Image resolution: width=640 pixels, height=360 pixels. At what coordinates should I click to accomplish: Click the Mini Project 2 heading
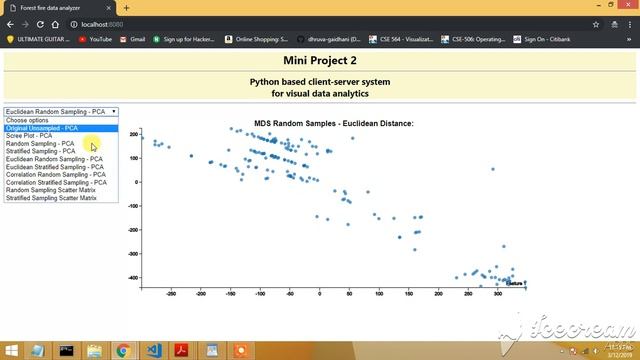click(320, 60)
